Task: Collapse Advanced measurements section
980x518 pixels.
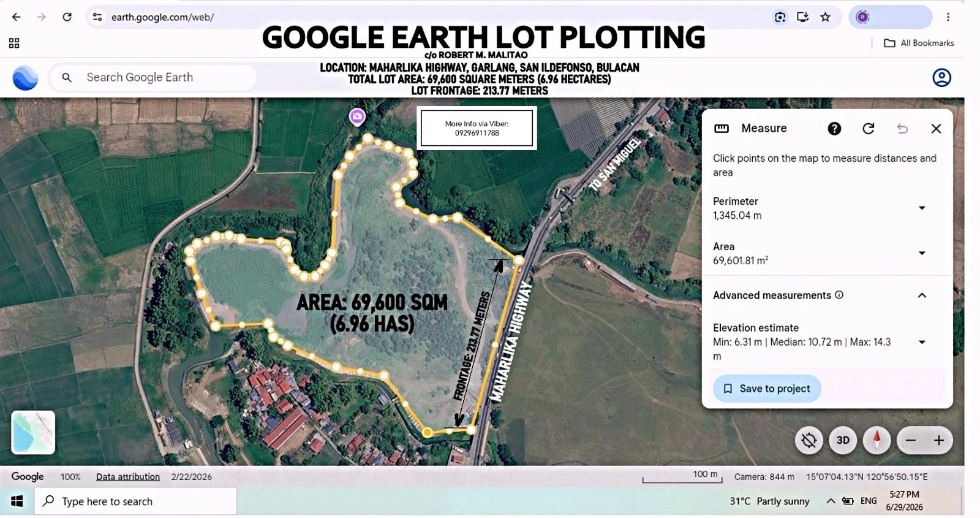Action: point(922,295)
